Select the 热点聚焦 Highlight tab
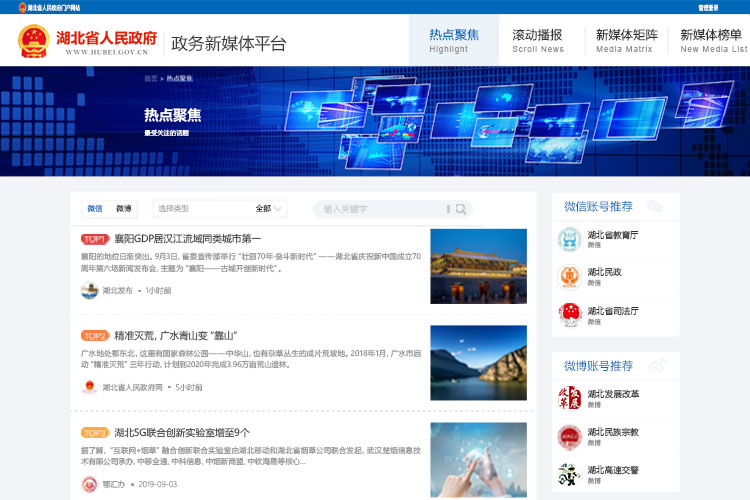Image resolution: width=750 pixels, height=500 pixels. (x=454, y=40)
